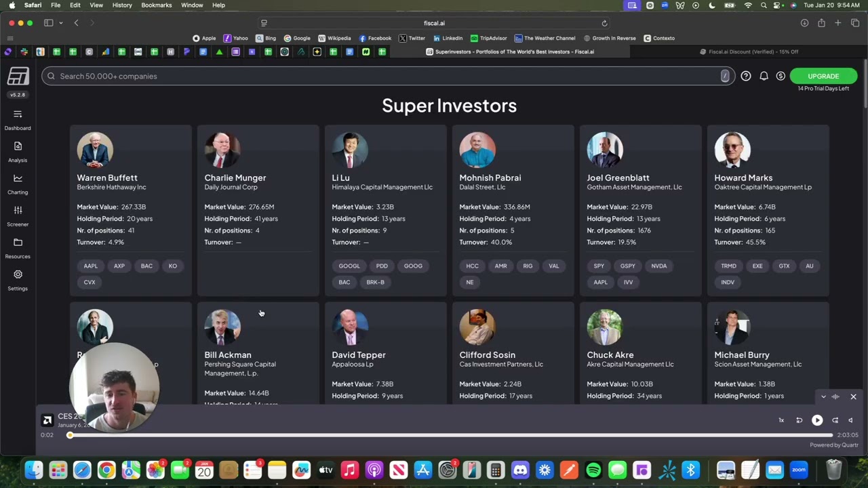
Task: Open the Safari sidebar dropdown arrow
Action: point(60,23)
